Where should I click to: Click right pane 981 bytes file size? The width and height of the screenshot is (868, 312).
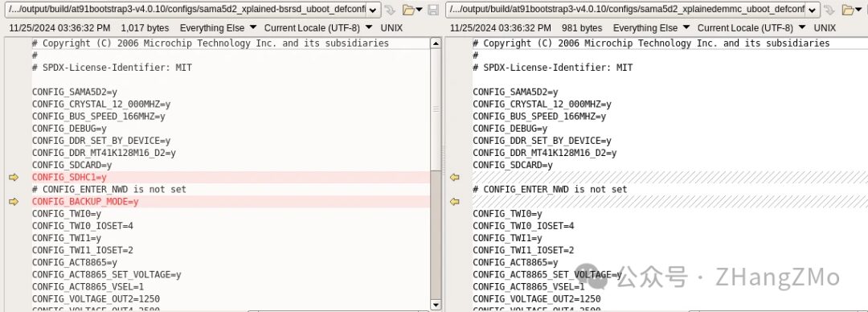click(582, 27)
